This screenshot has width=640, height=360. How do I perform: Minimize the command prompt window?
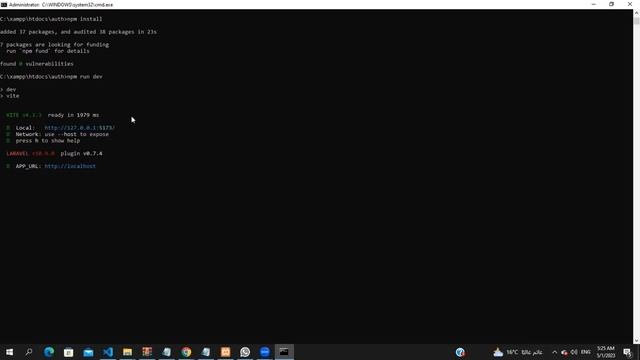[593, 4]
